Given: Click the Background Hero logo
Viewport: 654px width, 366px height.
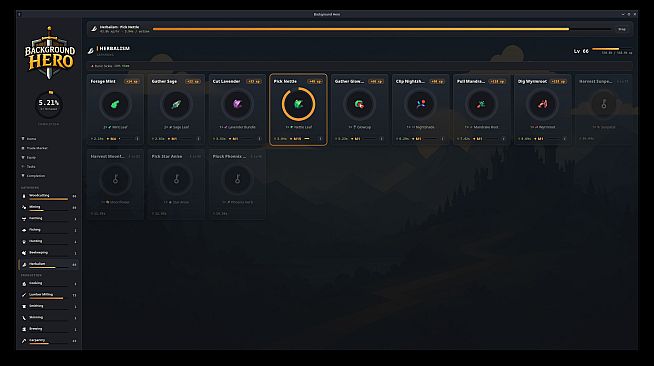Looking at the screenshot, I should coord(49,53).
